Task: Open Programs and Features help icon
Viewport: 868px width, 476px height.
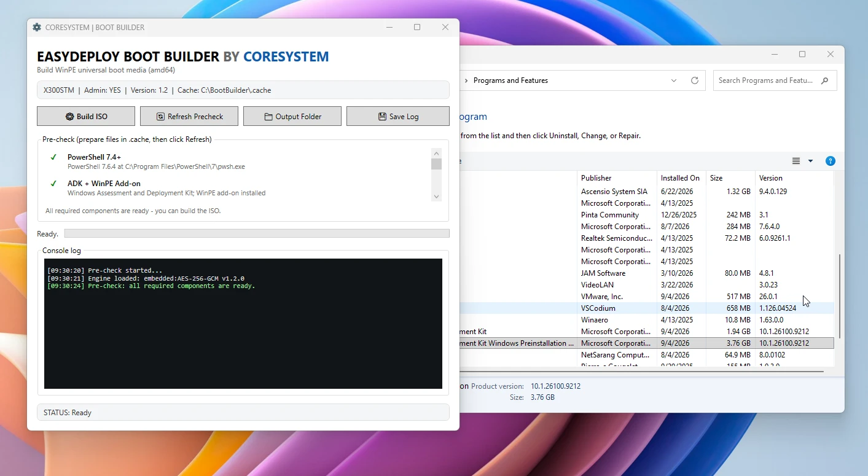Action: 830,161
